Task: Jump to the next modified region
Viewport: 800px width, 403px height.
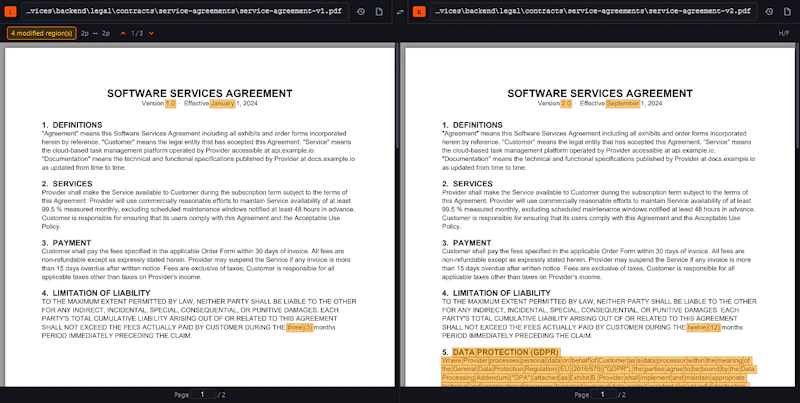Action: coord(151,33)
